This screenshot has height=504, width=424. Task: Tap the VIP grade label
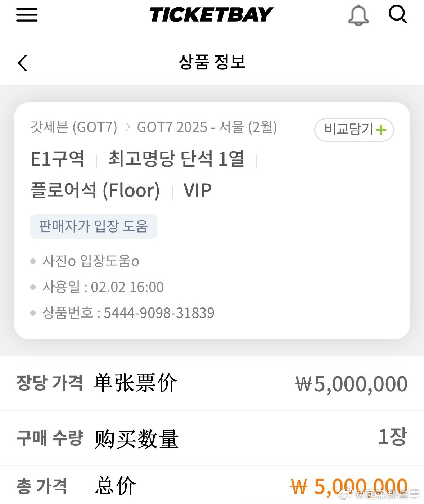[x=198, y=190]
